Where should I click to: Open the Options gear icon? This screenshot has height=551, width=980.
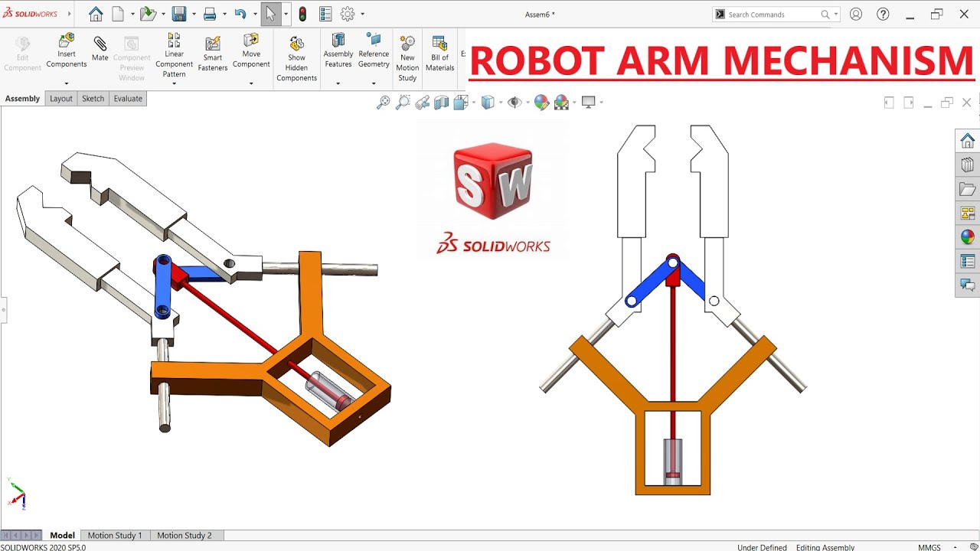click(348, 14)
